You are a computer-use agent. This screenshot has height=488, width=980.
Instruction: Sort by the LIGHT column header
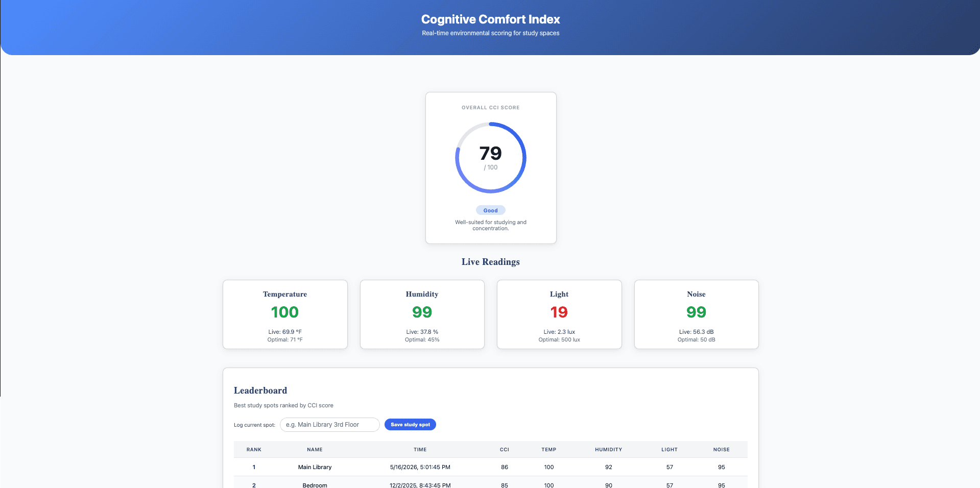coord(670,450)
